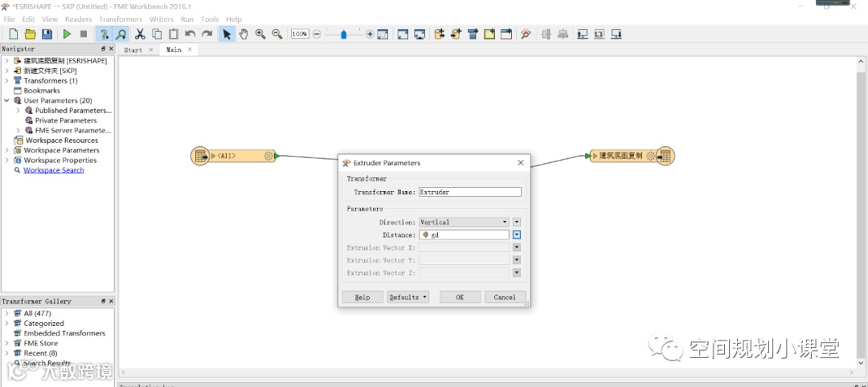Select Bookmarks in the Navigator tree
868x387 pixels.
coord(42,91)
